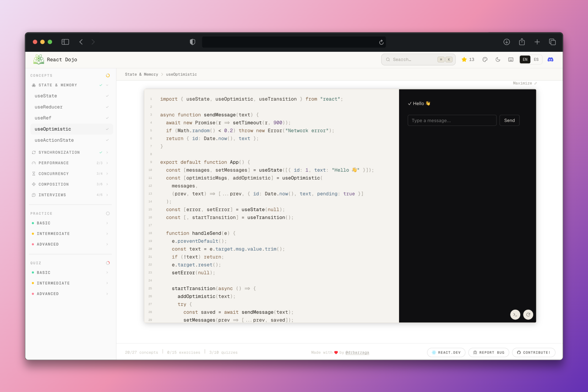Screen dimensions: 588x392
Task: Expand Quiz Advanced chevron
Action: coord(107,294)
